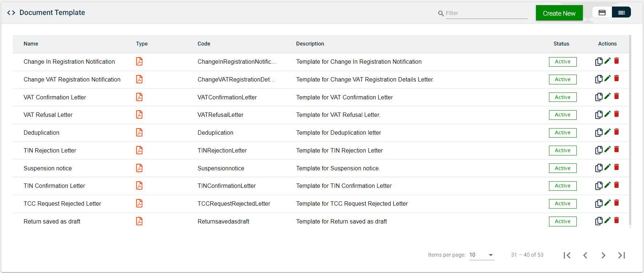Delete the VAT Refusal Letter template
This screenshot has width=644, height=273.
[x=616, y=114]
